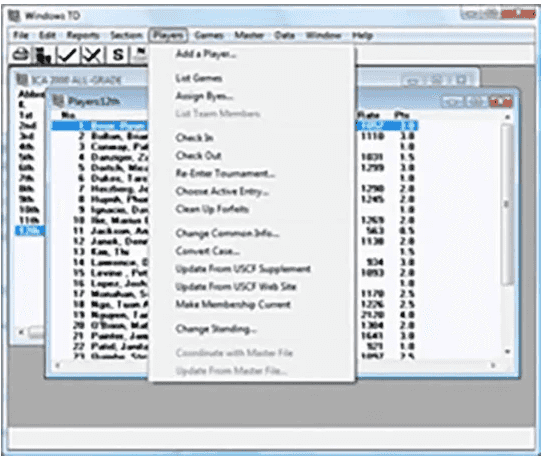Viewport: 542px width, 457px height.
Task: Click the Windows TD title bar icon
Action: click(14, 16)
